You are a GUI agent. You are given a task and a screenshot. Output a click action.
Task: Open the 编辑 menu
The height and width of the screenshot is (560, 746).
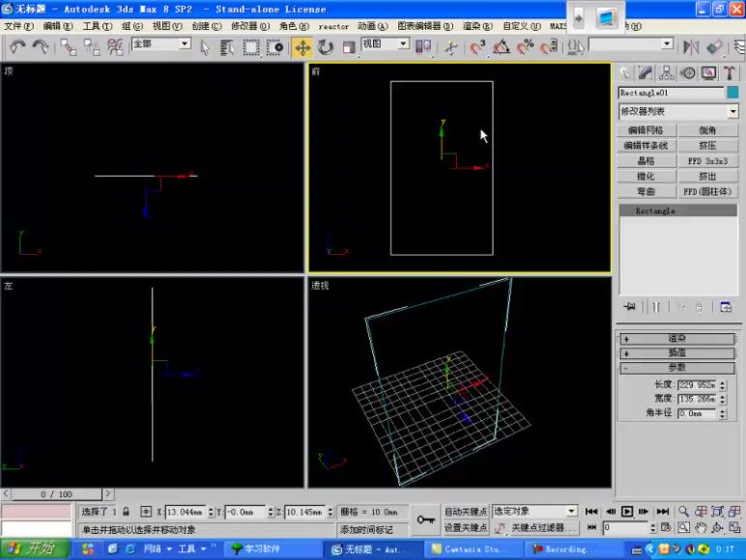58,26
